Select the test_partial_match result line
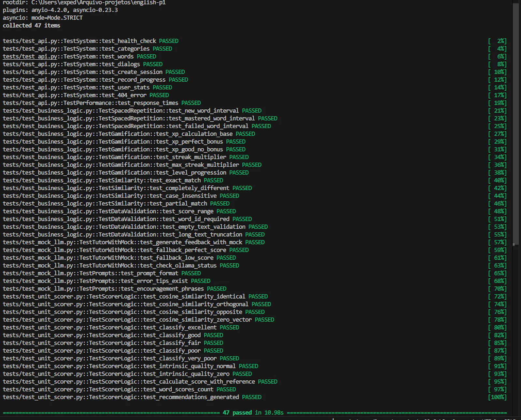 pyautogui.click(x=116, y=204)
